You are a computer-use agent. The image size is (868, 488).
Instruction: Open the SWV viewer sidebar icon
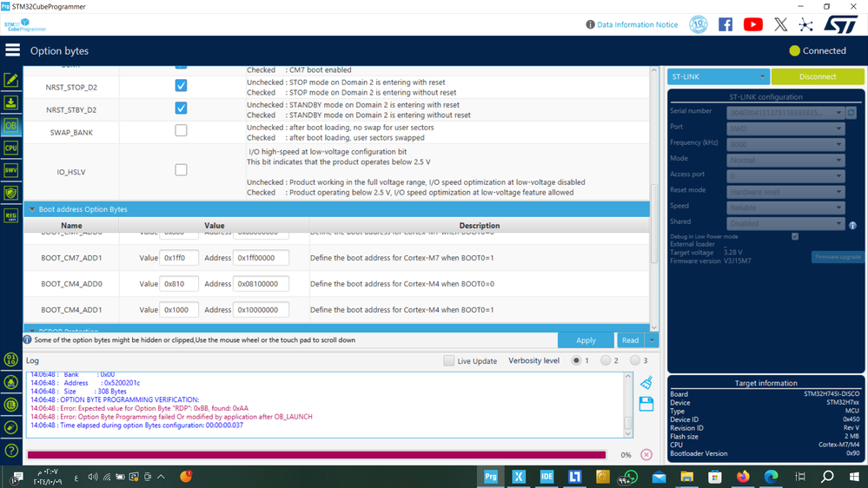(x=11, y=170)
